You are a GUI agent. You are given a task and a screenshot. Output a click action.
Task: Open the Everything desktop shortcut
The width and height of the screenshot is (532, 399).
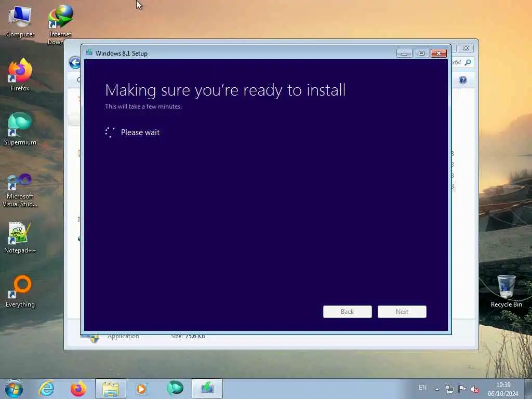tap(20, 291)
